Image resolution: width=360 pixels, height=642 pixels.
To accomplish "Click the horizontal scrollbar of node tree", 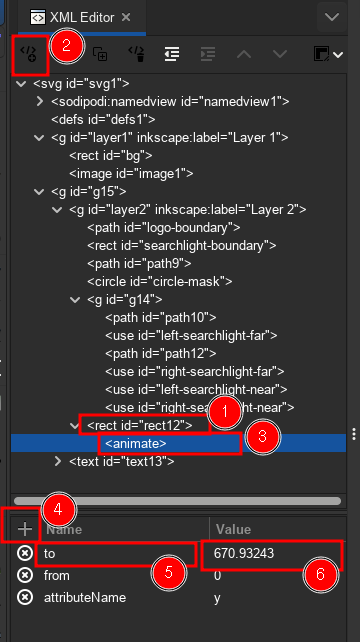I will tap(177, 501).
